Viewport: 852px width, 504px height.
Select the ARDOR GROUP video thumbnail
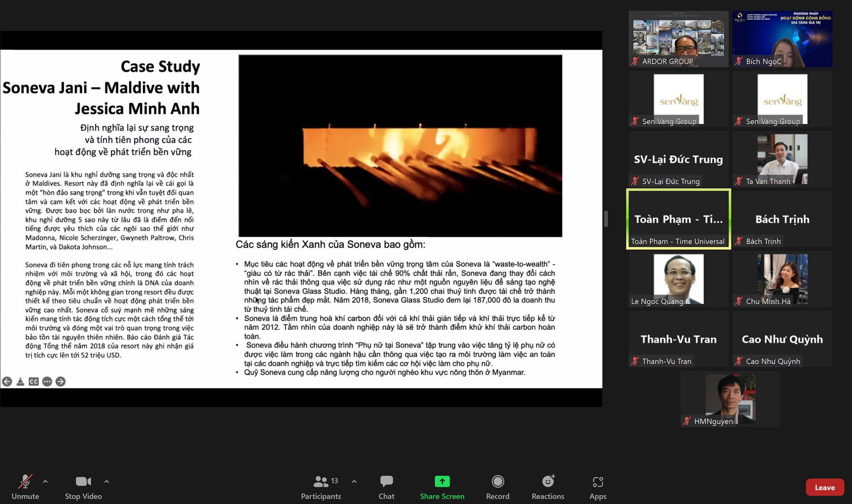678,39
